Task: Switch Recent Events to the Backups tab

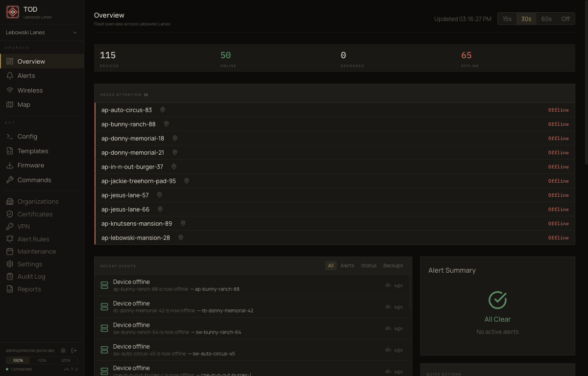Action: pyautogui.click(x=392, y=265)
